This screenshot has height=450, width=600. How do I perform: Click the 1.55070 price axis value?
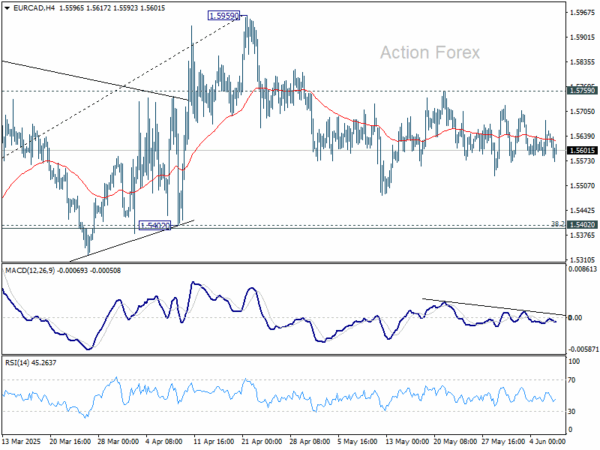tap(582, 186)
